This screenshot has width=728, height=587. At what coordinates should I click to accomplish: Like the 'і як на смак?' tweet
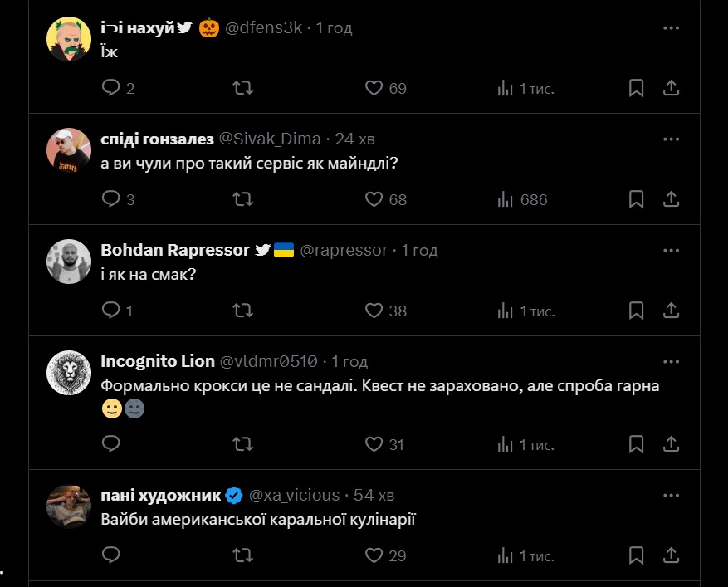coord(374,311)
